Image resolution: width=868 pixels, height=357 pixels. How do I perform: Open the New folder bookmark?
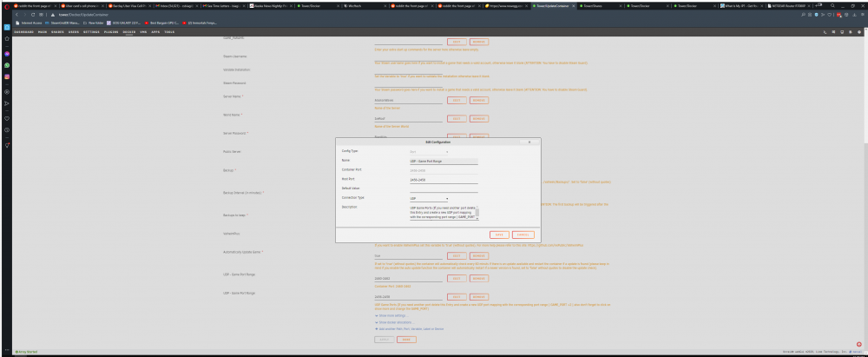94,23
